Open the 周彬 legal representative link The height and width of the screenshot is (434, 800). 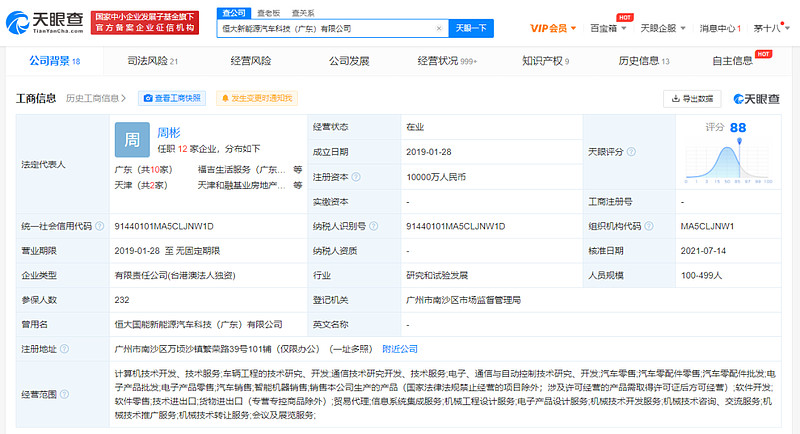pos(168,133)
